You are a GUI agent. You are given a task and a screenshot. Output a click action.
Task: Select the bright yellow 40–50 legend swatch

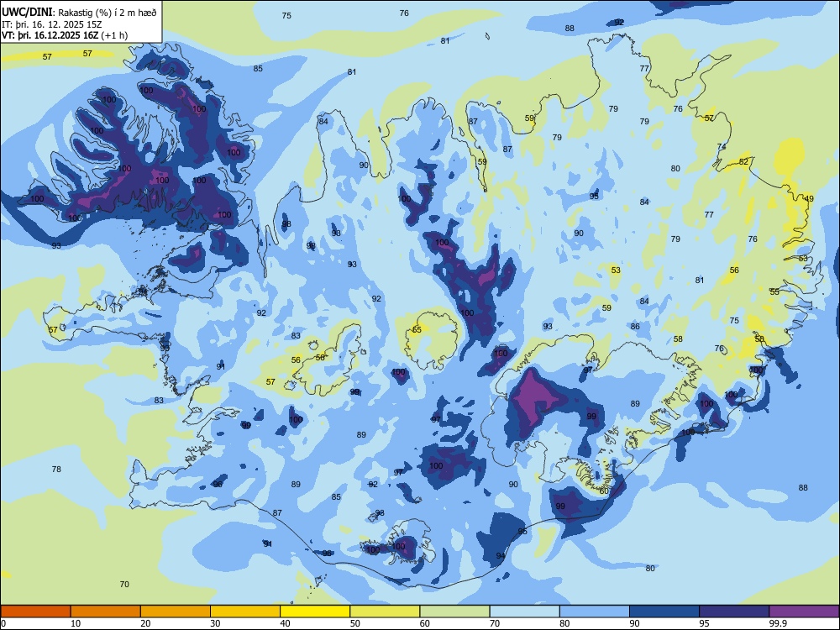315,612
